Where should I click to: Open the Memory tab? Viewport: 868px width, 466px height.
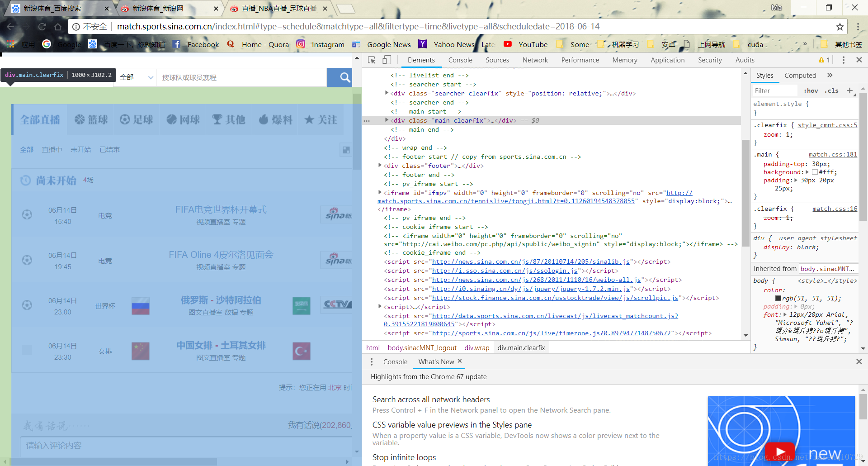(x=625, y=60)
